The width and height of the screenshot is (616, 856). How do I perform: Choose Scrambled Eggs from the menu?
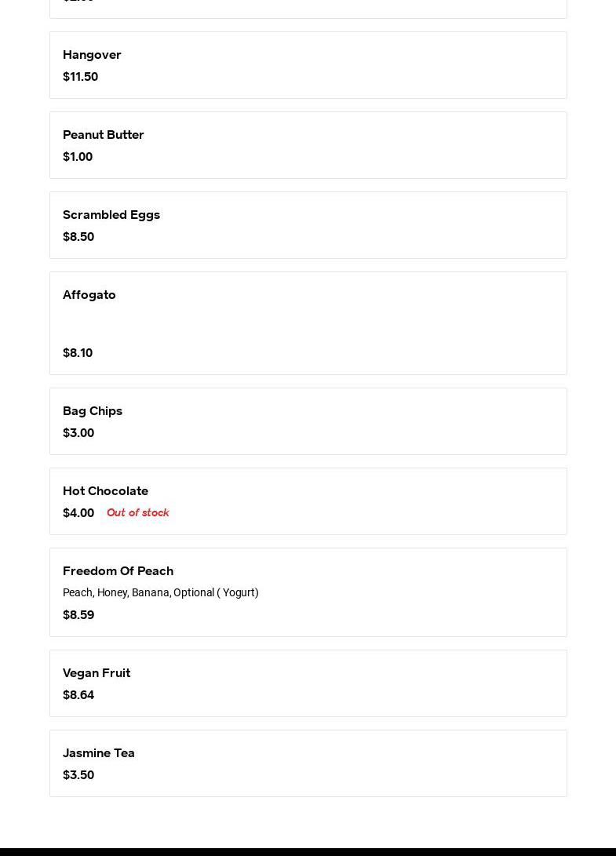(111, 215)
